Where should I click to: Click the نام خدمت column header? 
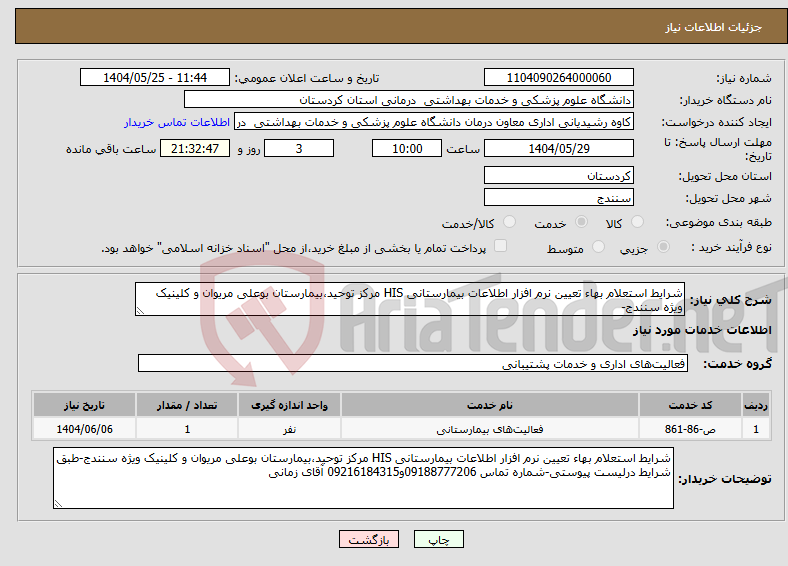(x=490, y=405)
